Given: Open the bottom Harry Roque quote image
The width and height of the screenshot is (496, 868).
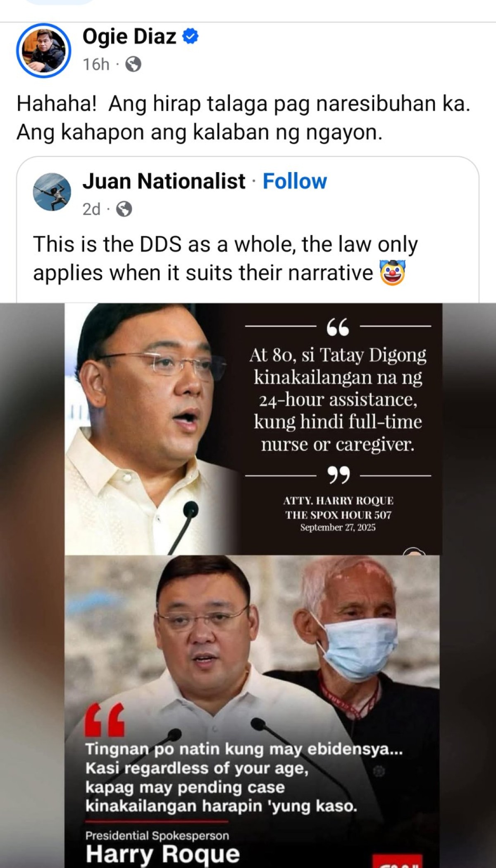Looking at the screenshot, I should pos(252,711).
